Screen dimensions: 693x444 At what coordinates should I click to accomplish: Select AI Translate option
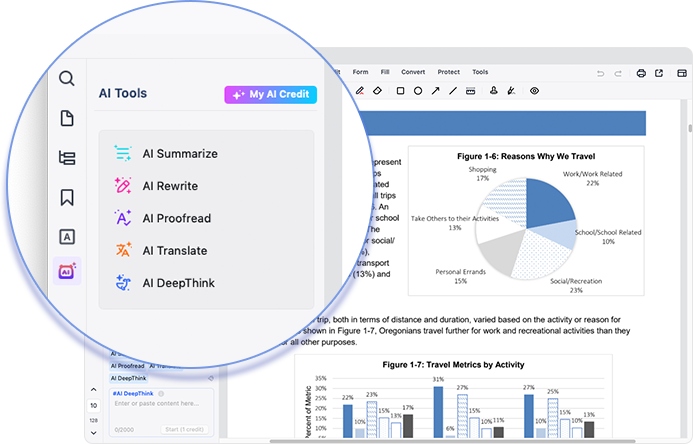[174, 250]
